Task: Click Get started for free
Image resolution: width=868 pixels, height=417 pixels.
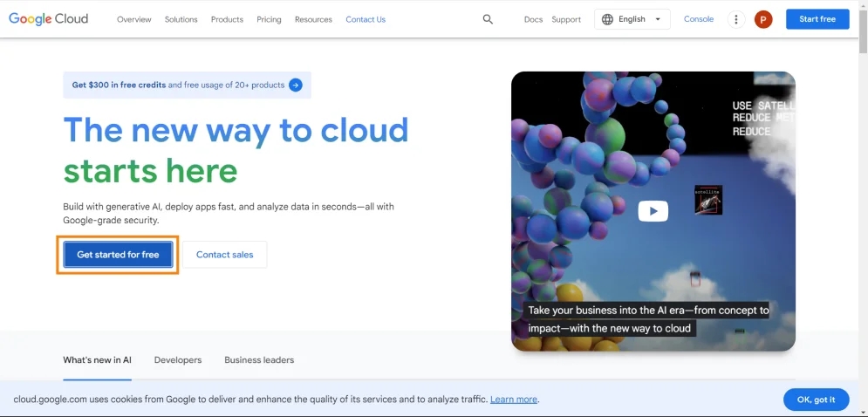Action: tap(118, 255)
